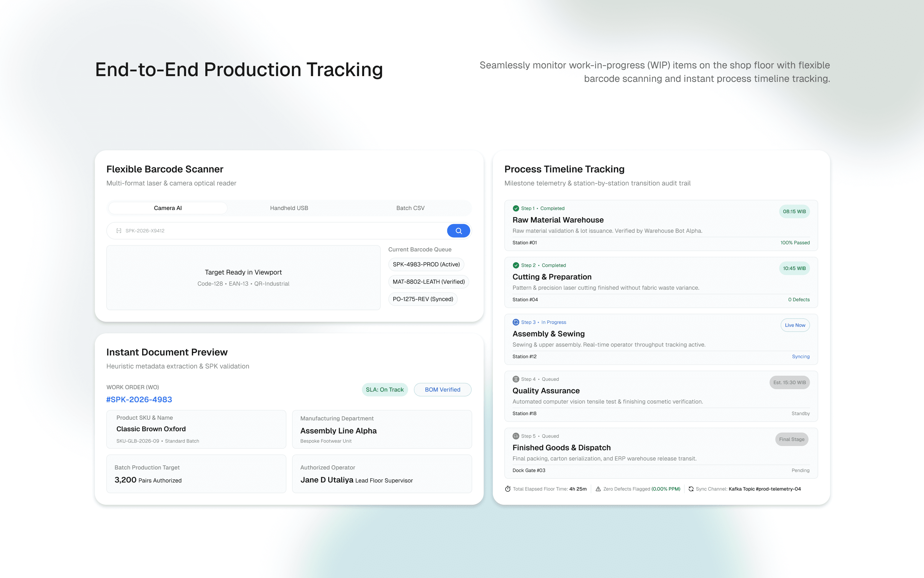Image resolution: width=924 pixels, height=578 pixels.
Task: Click the Jane D Utaliya operator name
Action: point(327,480)
